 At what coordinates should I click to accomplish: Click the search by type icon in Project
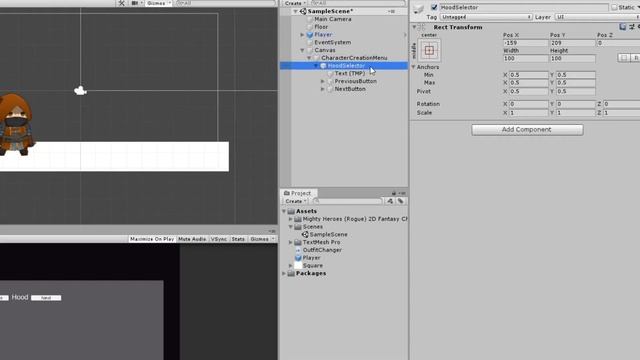click(x=390, y=201)
